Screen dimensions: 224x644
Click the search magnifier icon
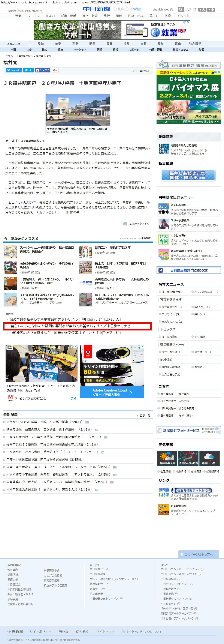(x=181, y=9)
